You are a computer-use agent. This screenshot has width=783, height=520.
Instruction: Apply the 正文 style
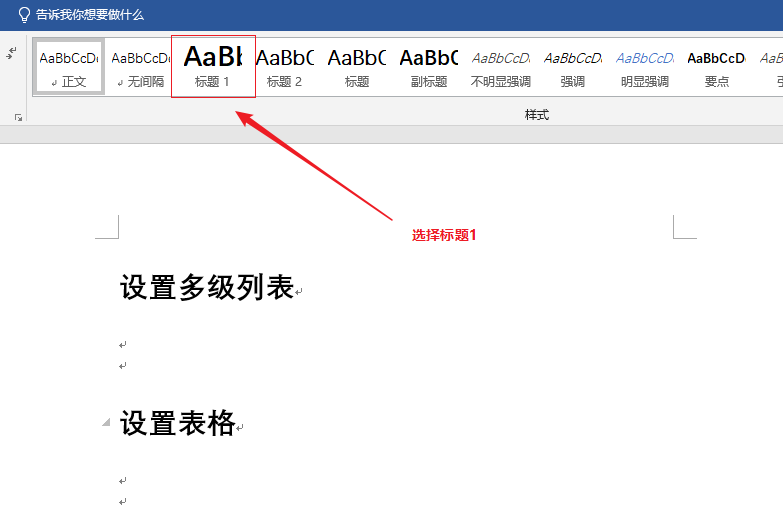69,67
